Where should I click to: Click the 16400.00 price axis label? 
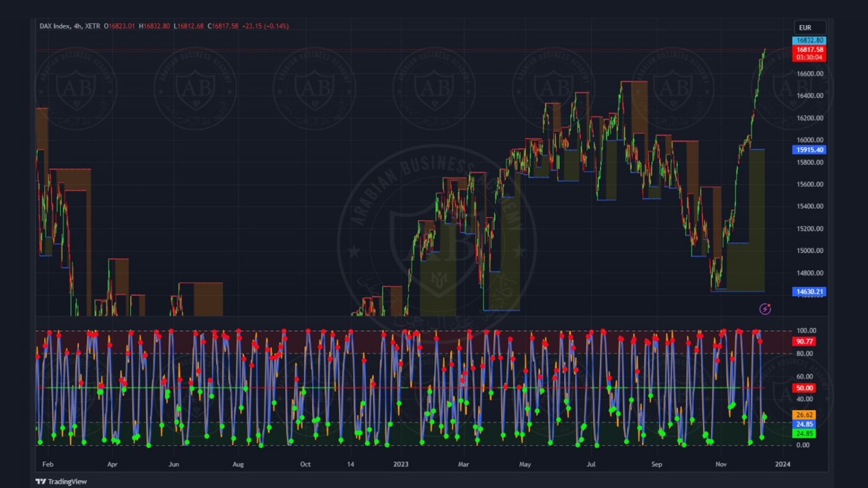[x=810, y=95]
